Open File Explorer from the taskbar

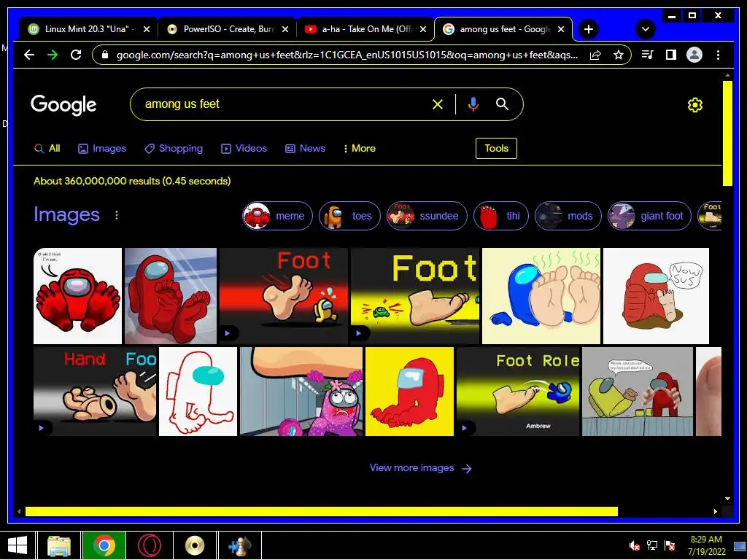(x=60, y=545)
